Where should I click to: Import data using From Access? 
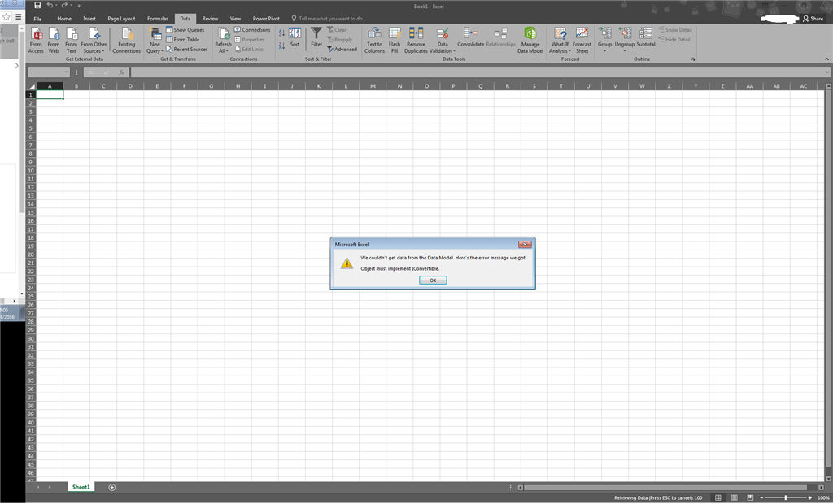coord(36,41)
